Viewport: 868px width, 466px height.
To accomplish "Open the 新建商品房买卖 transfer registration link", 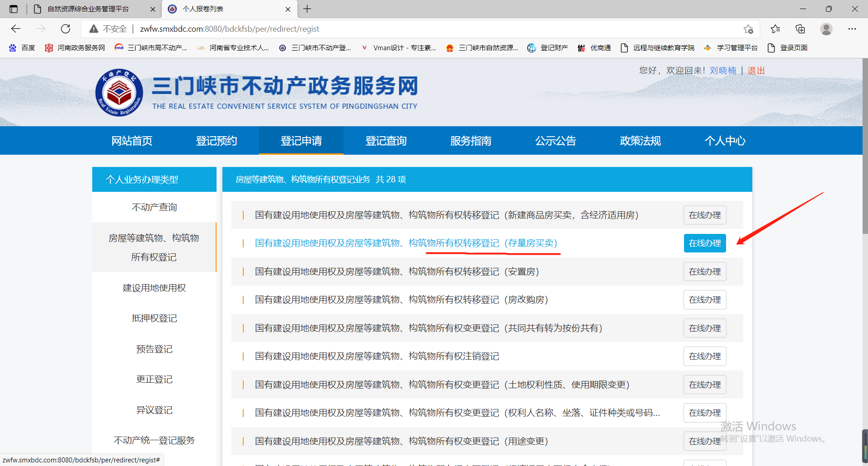I will [447, 215].
